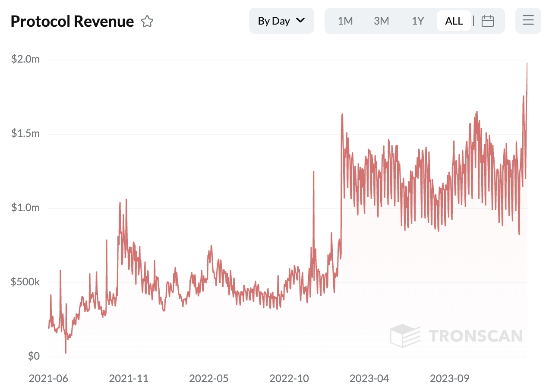Click the $2.0m y-axis label
549x392 pixels.
point(25,59)
